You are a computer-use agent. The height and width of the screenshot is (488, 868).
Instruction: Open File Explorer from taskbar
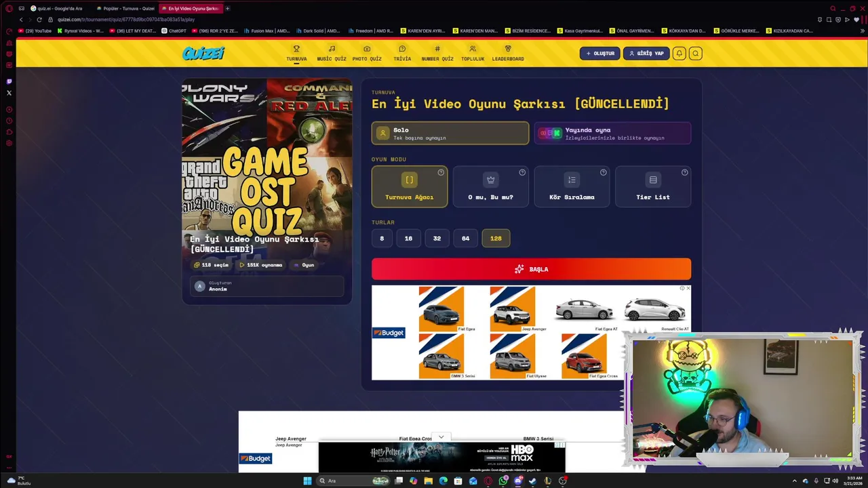pyautogui.click(x=429, y=481)
